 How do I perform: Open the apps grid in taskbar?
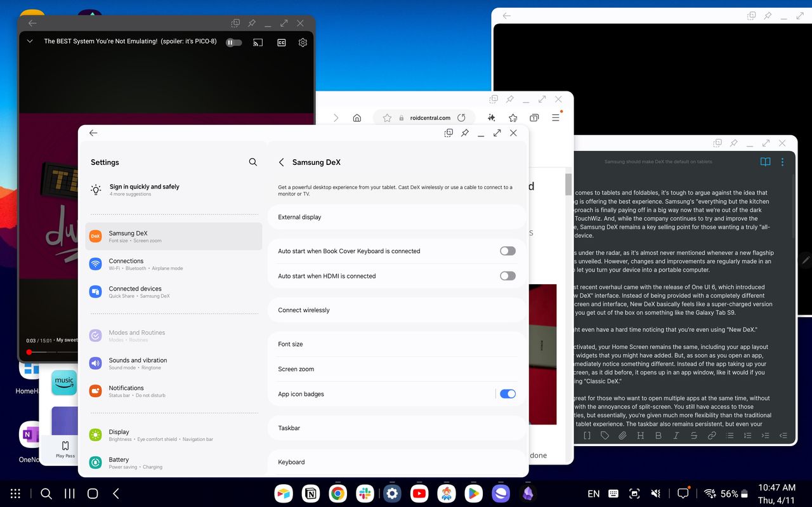[x=15, y=494]
